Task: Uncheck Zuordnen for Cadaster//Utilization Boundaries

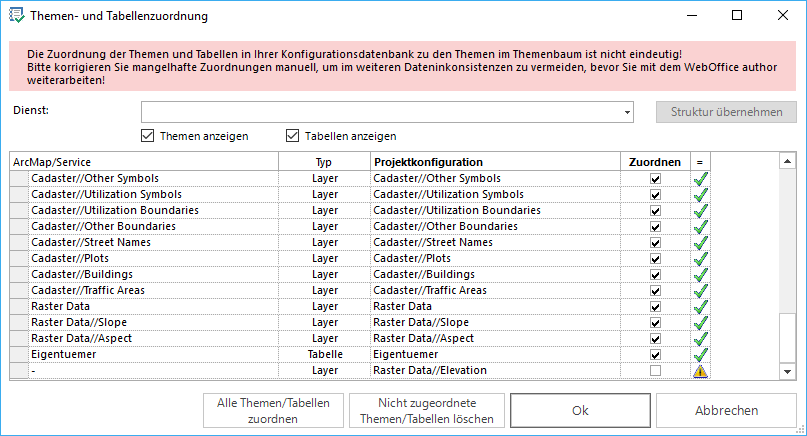Action: (655, 211)
